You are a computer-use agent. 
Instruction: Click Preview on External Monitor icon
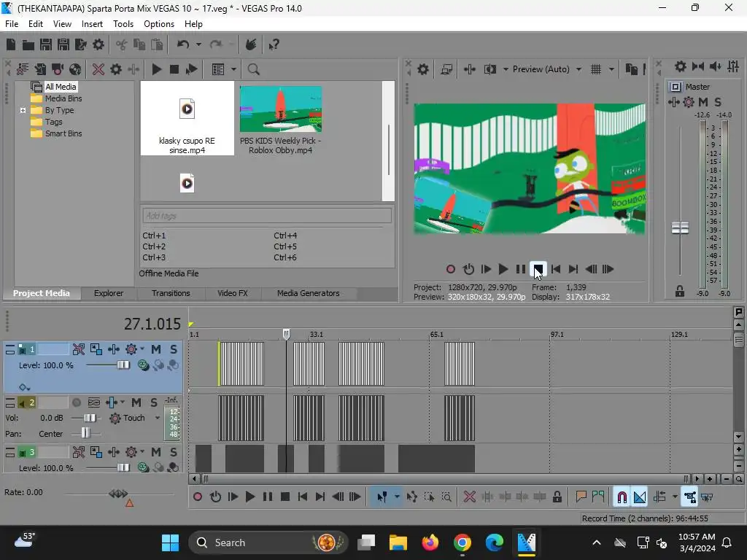coord(446,69)
